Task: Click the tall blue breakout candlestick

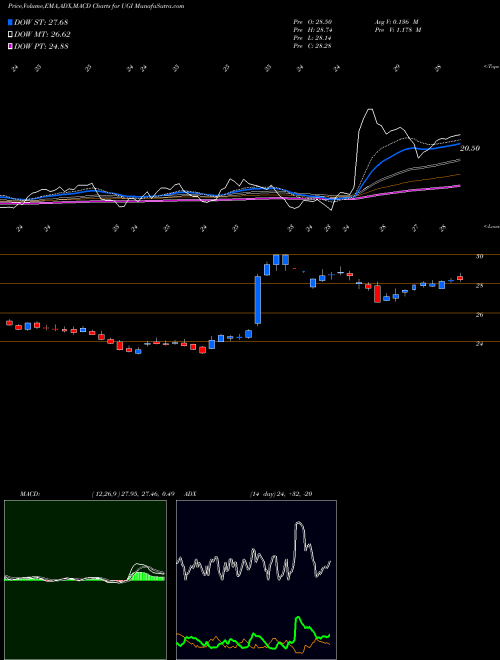Action: tap(258, 300)
